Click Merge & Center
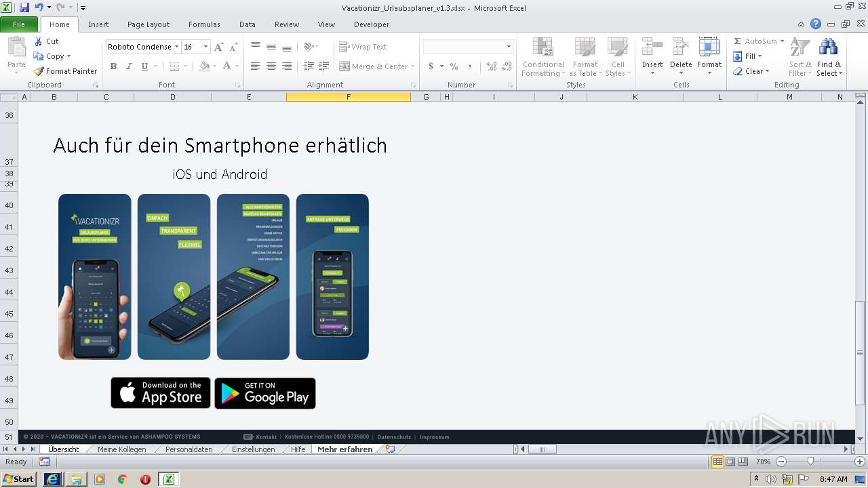 point(374,66)
